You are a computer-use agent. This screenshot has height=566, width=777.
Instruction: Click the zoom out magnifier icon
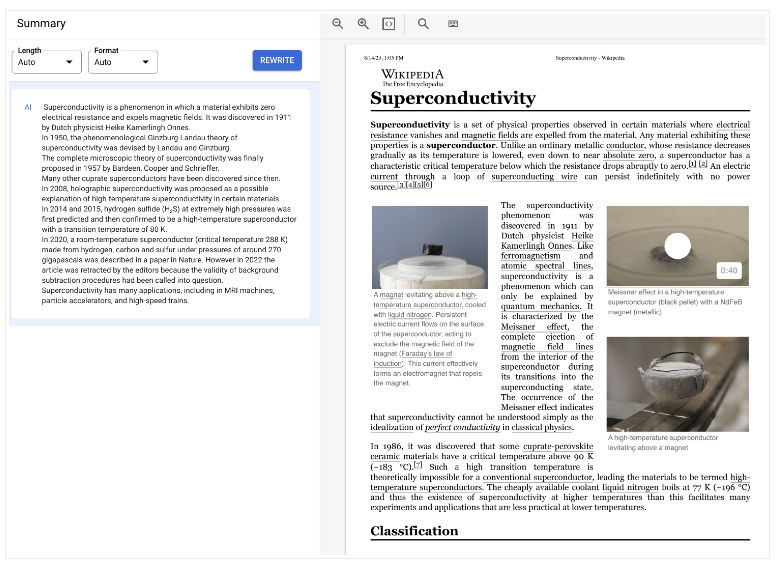338,23
